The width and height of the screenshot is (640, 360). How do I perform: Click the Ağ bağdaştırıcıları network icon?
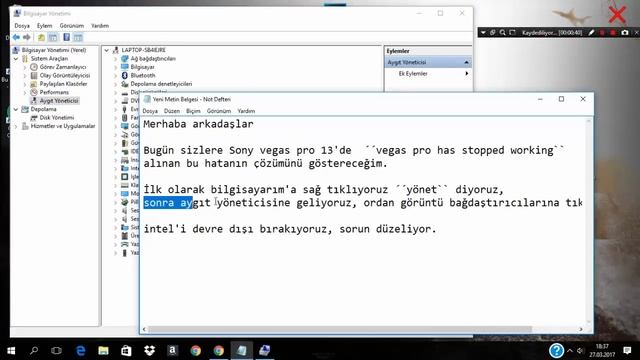[124, 59]
